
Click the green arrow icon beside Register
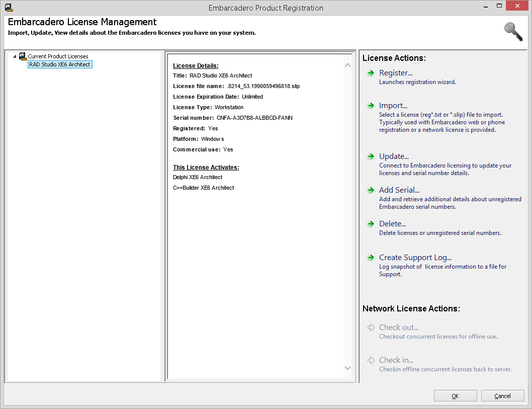pos(371,73)
